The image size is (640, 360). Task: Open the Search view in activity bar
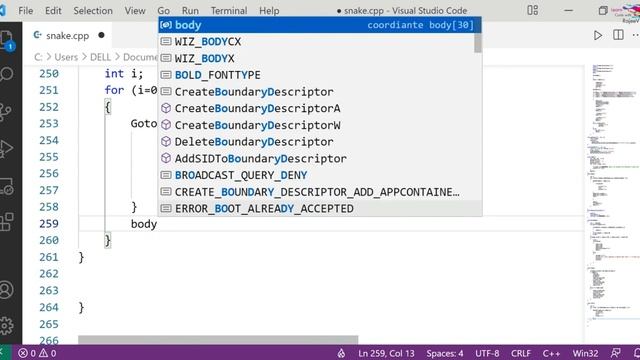(x=7, y=74)
